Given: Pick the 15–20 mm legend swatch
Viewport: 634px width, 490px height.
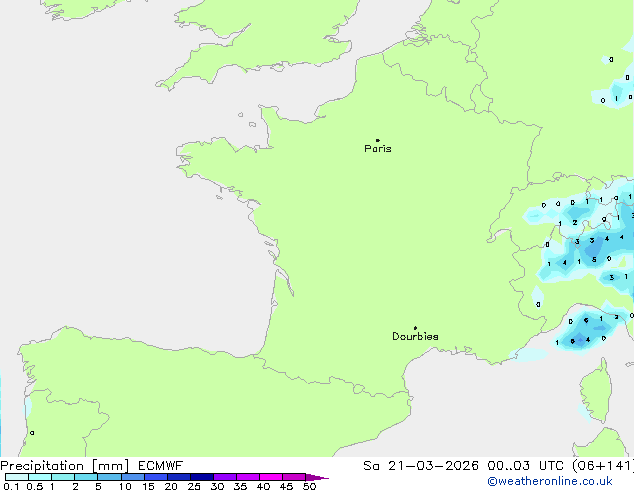Looking at the screenshot, I should (x=156, y=477).
